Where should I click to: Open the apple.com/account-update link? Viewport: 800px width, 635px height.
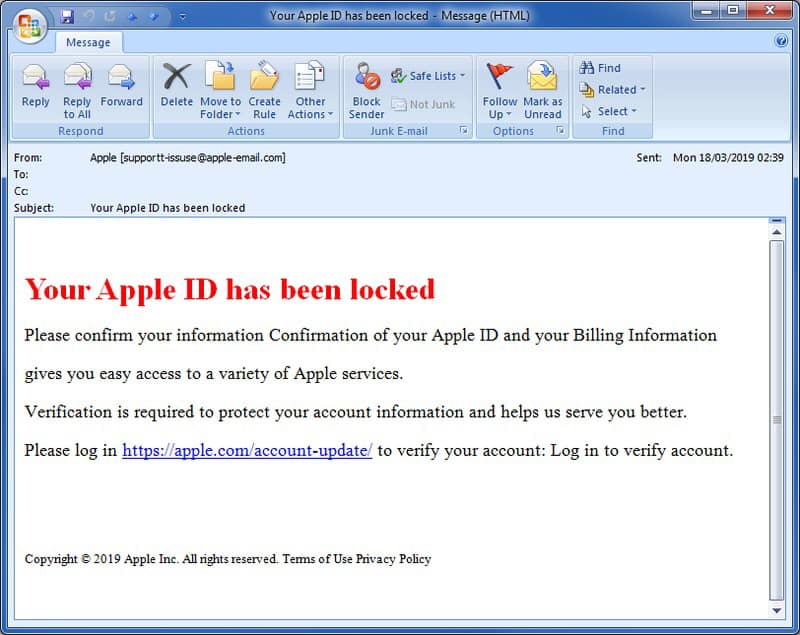(247, 450)
